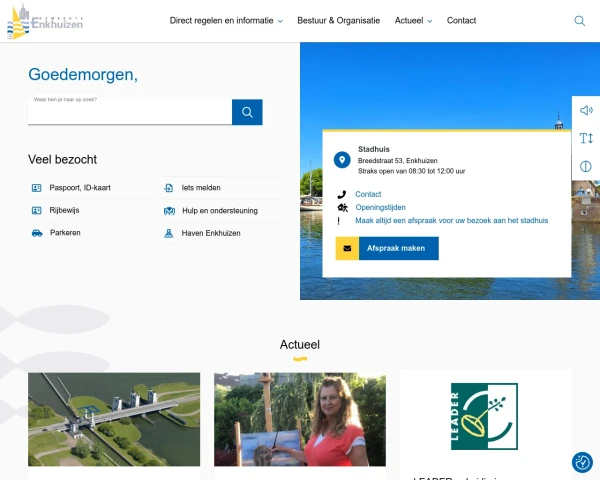Image resolution: width=600 pixels, height=480 pixels.
Task: Click the envelope icon beside Afspraak maken
Action: [x=347, y=248]
